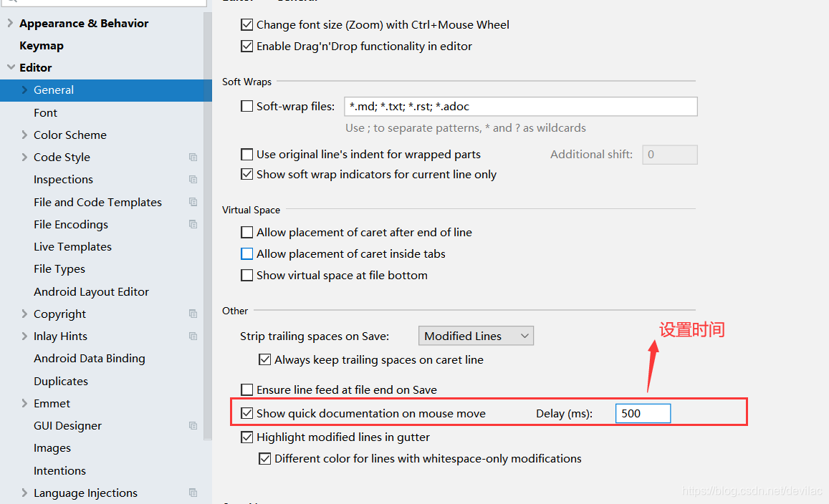The height and width of the screenshot is (504, 829).
Task: Click the Editor section label
Action: pos(35,67)
